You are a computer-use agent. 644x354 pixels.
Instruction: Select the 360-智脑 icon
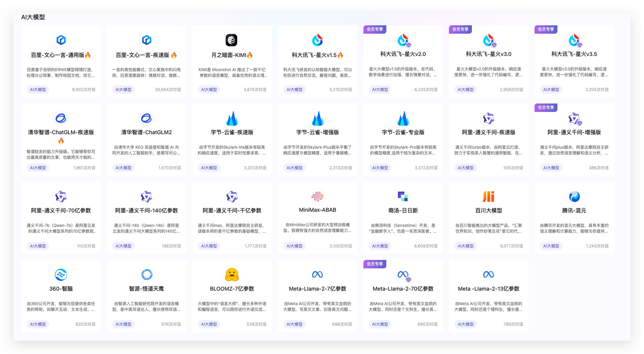click(x=61, y=275)
